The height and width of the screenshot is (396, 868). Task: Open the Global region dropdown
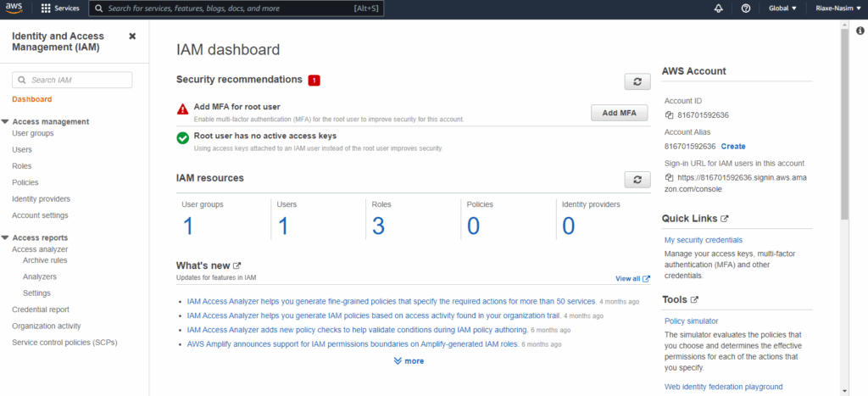click(782, 8)
